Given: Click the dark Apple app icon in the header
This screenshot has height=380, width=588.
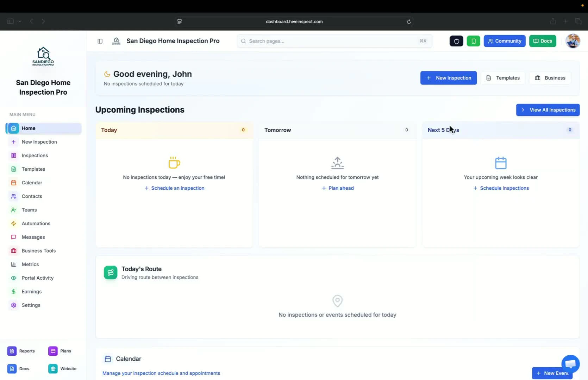Looking at the screenshot, I should point(456,41).
